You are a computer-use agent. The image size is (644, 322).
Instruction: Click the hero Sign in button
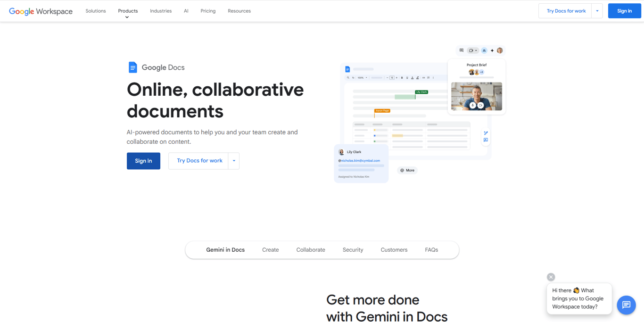point(143,161)
